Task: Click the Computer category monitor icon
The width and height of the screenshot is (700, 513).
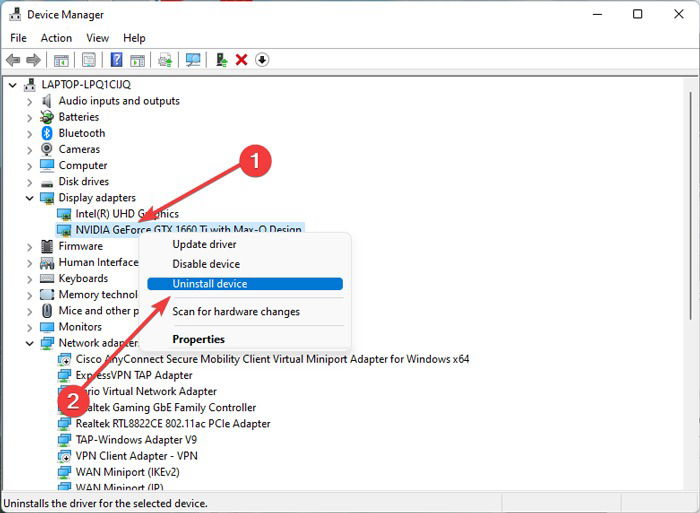Action: tap(47, 165)
